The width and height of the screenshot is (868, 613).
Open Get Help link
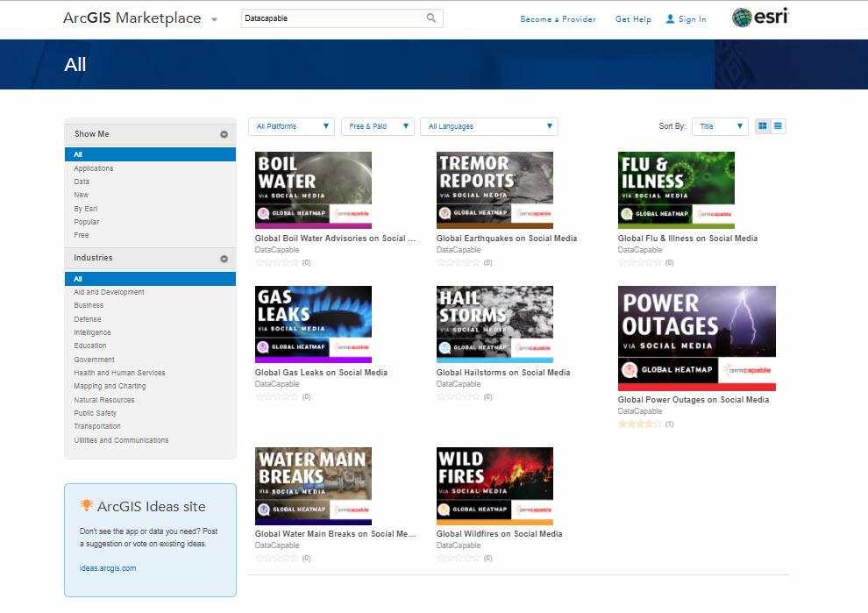[633, 18]
